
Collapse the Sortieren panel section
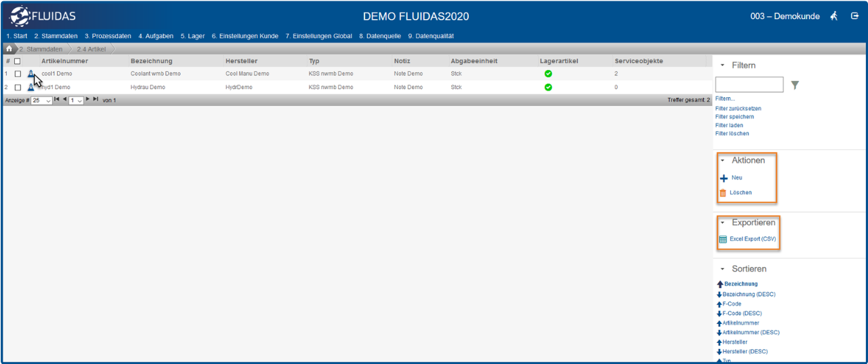click(723, 270)
